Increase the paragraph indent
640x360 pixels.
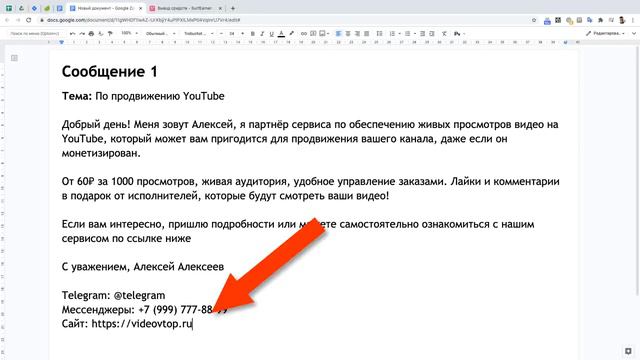pyautogui.click(x=432, y=33)
